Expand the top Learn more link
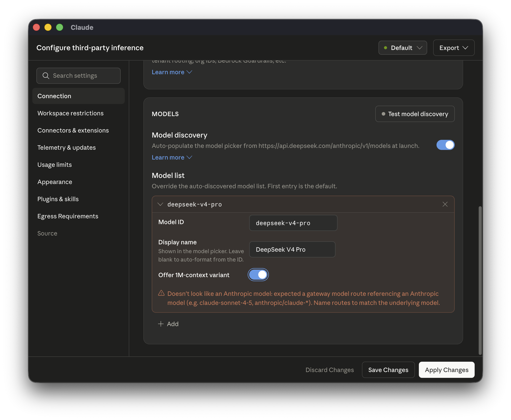The width and height of the screenshot is (511, 420). 172,72
